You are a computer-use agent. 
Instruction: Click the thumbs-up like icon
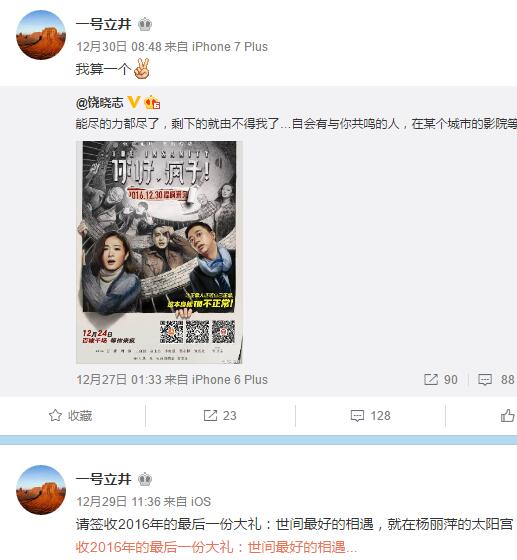pyautogui.click(x=507, y=415)
